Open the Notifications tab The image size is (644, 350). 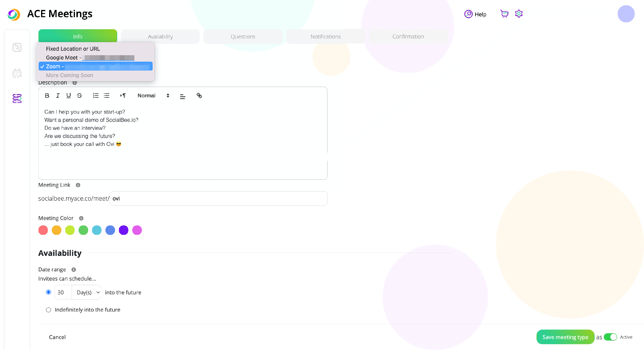tap(325, 37)
